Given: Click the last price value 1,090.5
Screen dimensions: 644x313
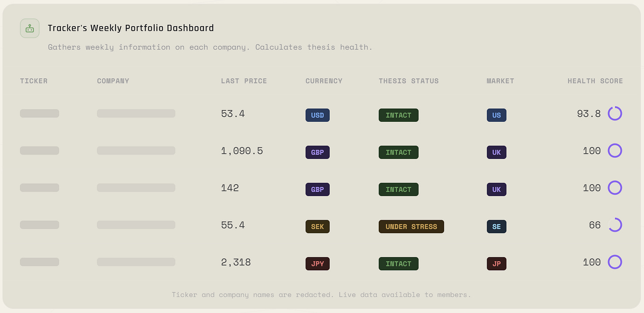Looking at the screenshot, I should click(x=242, y=151).
